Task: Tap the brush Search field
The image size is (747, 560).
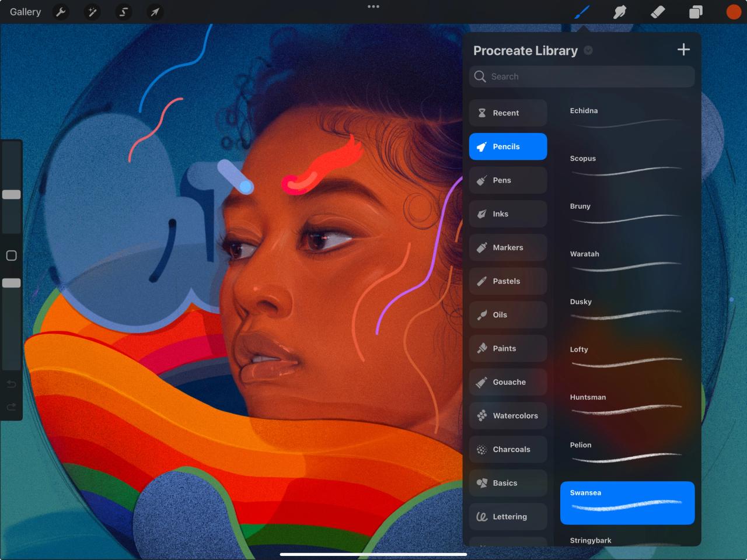Action: coord(581,76)
